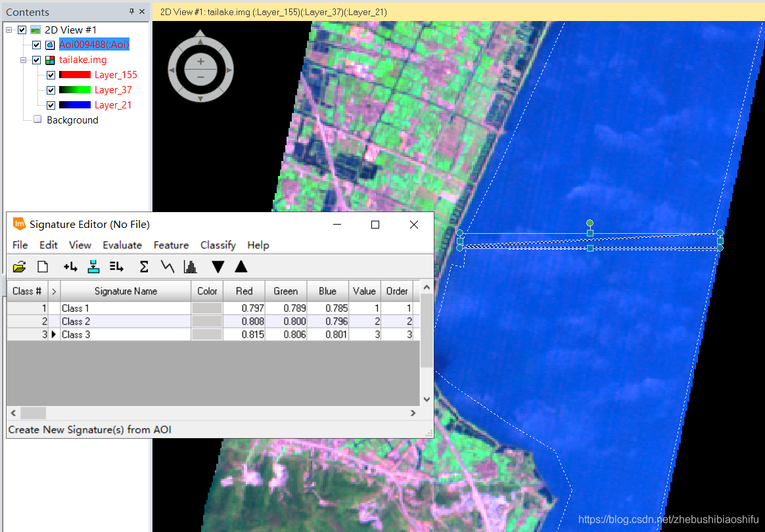Open the View menu
This screenshot has width=765, height=532.
coord(80,245)
